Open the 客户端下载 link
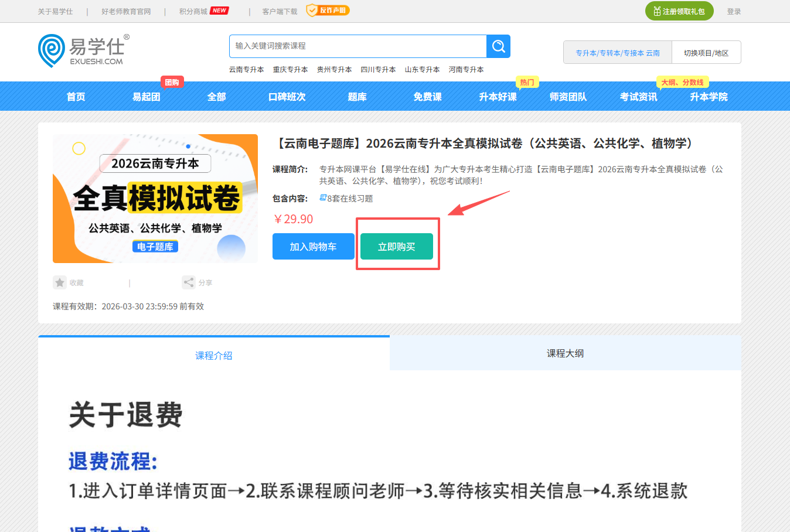 pyautogui.click(x=280, y=12)
